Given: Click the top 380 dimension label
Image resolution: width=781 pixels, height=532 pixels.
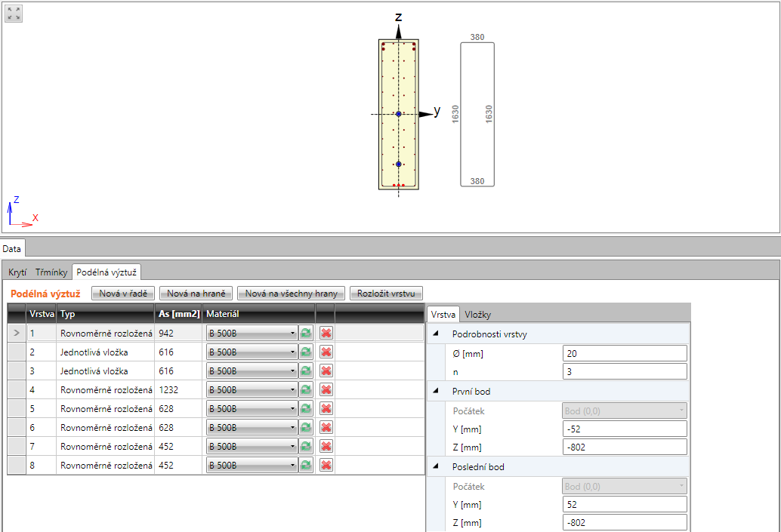Looking at the screenshot, I should [477, 37].
